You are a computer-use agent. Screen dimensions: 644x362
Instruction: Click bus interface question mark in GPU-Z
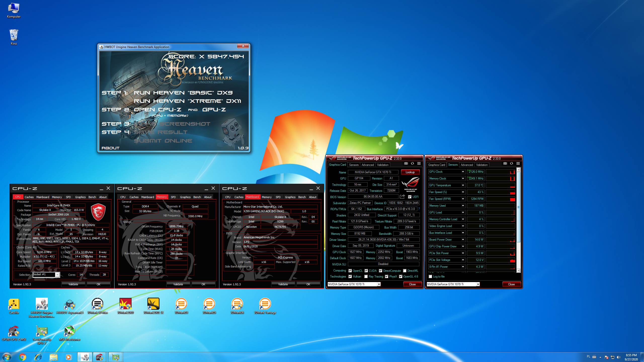click(x=419, y=209)
